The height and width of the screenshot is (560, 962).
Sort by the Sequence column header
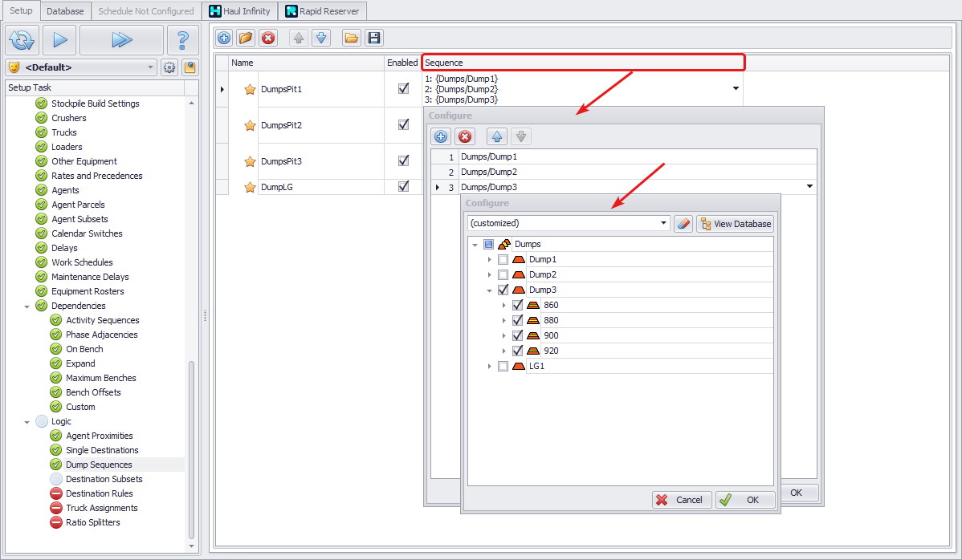pos(583,63)
